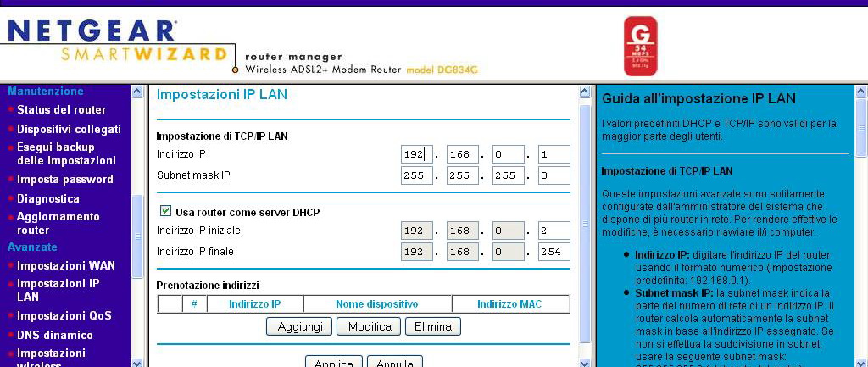Open Imposta password page
This screenshot has height=367, width=868.
click(64, 180)
